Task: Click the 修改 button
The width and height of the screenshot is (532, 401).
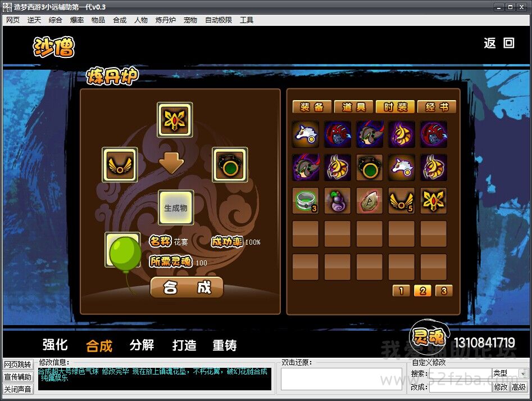Action: pos(501,387)
